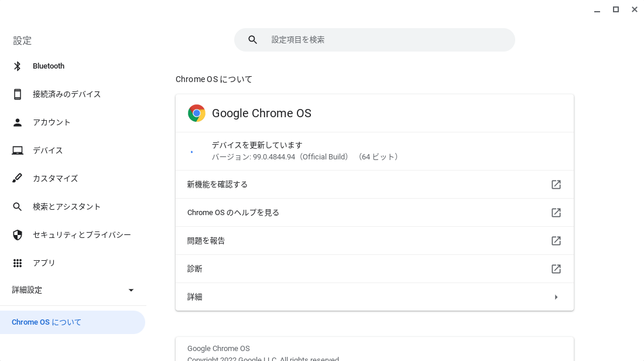Click 問題を報告 to report an issue
The height and width of the screenshot is (361, 644).
pos(375,241)
